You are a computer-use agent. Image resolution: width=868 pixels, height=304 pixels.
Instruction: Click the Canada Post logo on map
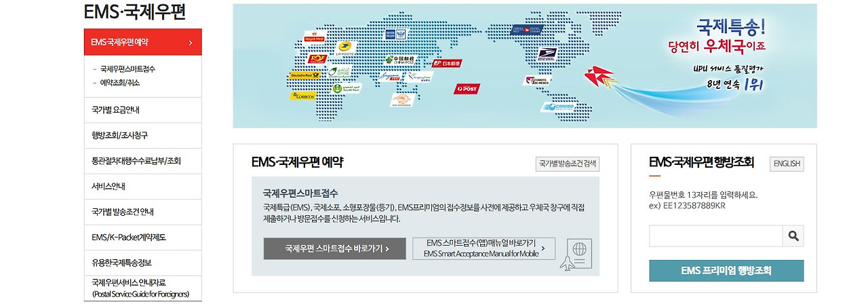(527, 30)
